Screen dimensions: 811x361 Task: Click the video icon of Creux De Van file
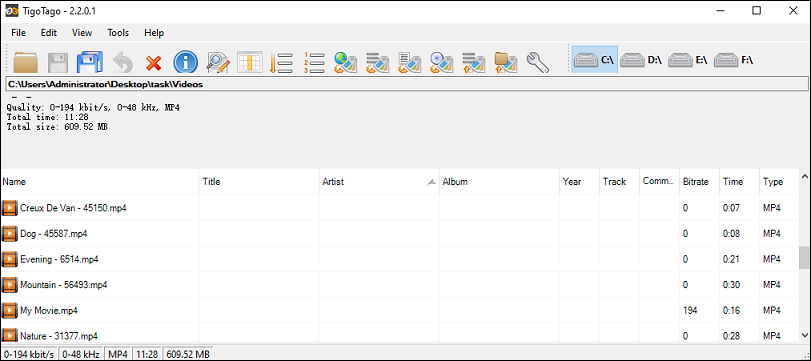pos(9,208)
